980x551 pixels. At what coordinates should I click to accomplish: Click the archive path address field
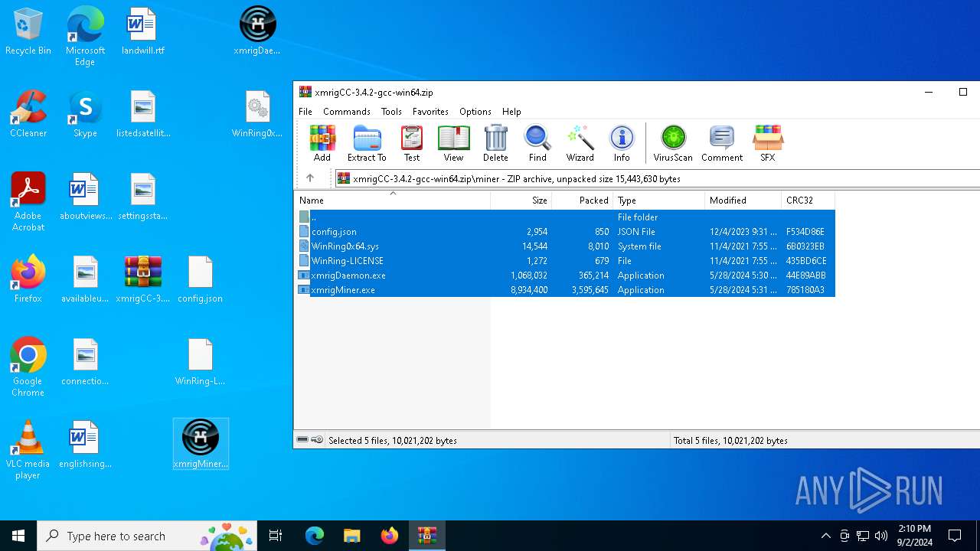658,178
